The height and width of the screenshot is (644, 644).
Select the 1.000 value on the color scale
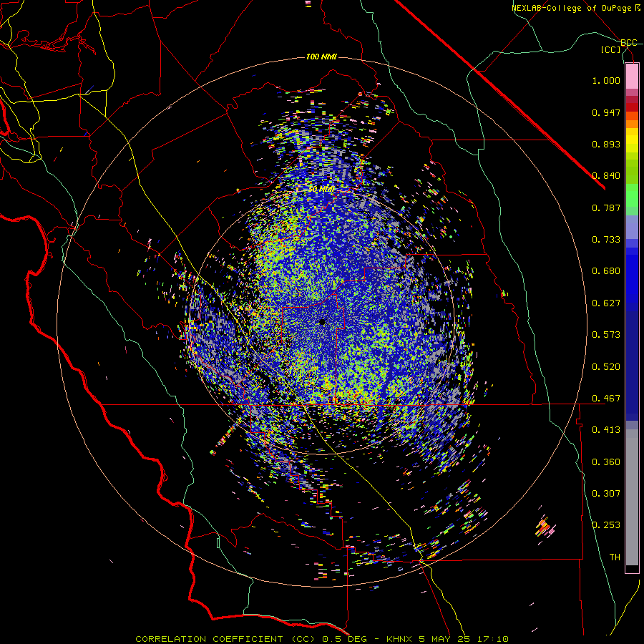[x=606, y=80]
